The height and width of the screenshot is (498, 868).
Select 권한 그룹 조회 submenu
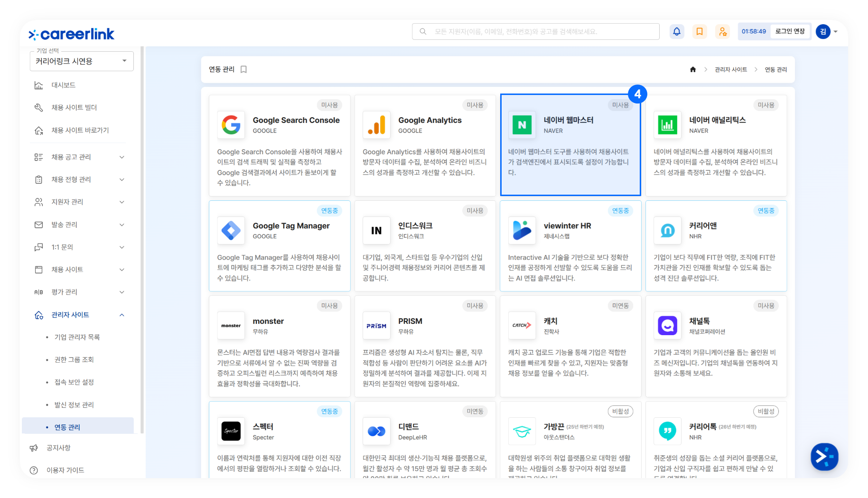(x=74, y=360)
